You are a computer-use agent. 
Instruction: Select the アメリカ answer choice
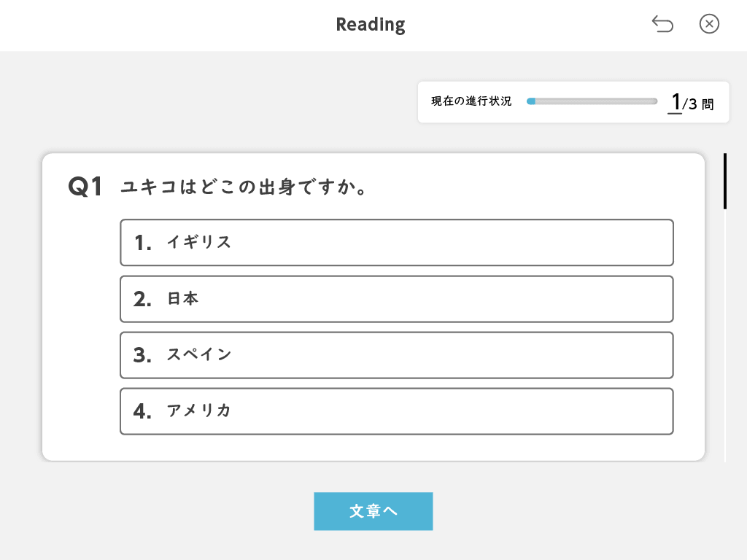click(396, 411)
